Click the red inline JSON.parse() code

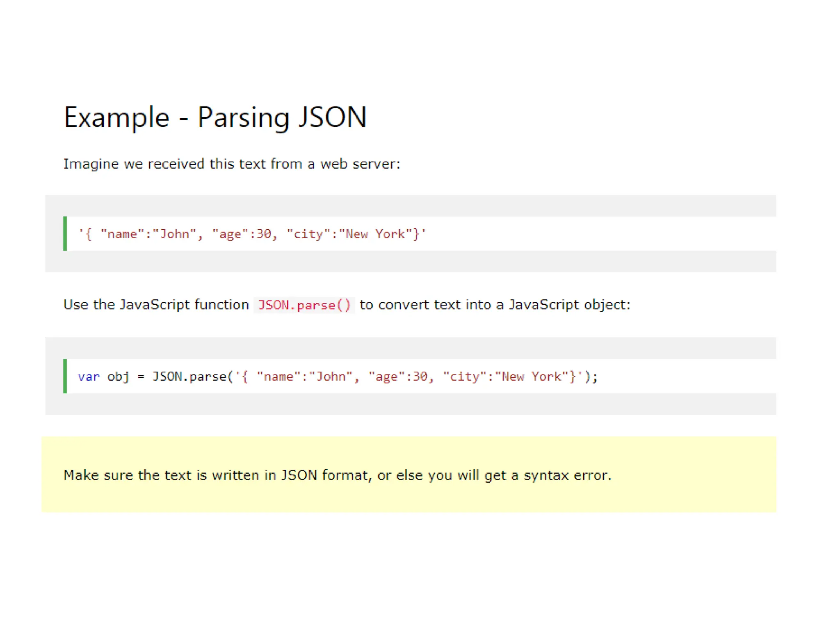click(x=304, y=305)
